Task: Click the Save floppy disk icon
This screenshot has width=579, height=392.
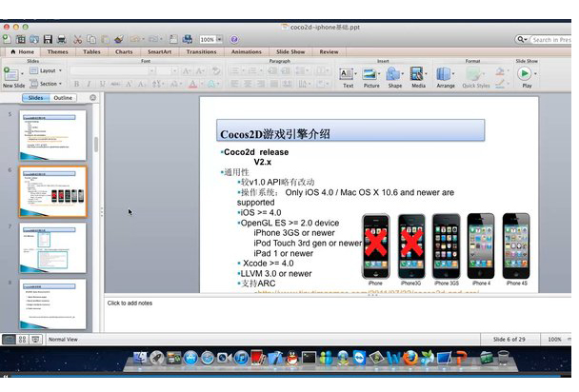Action: click(x=48, y=39)
